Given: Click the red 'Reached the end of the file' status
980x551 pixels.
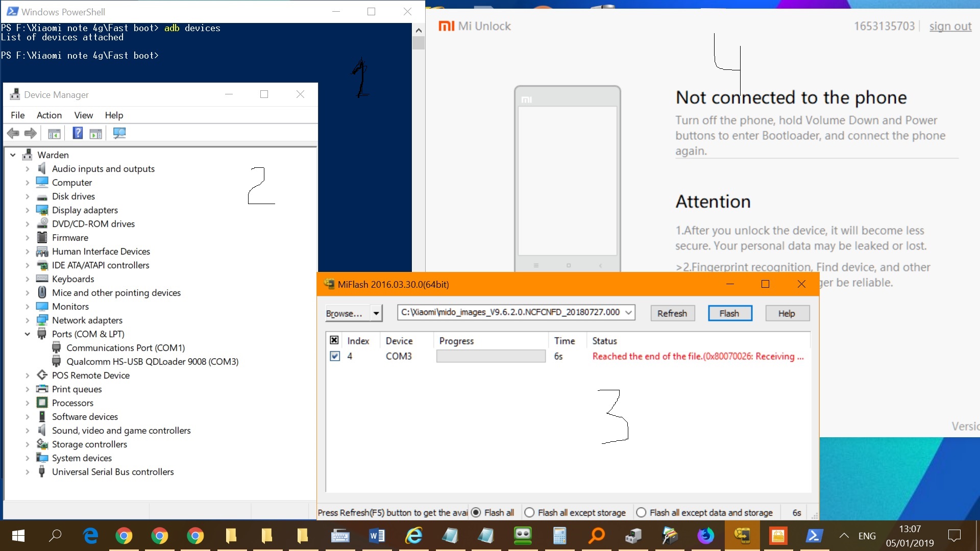Looking at the screenshot, I should pos(698,356).
